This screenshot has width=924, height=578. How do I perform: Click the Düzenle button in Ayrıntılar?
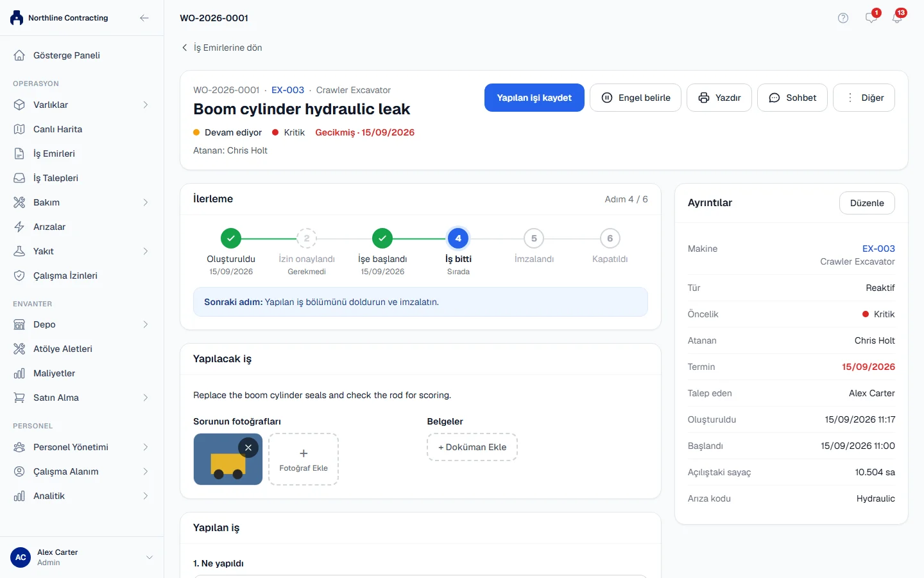(867, 203)
